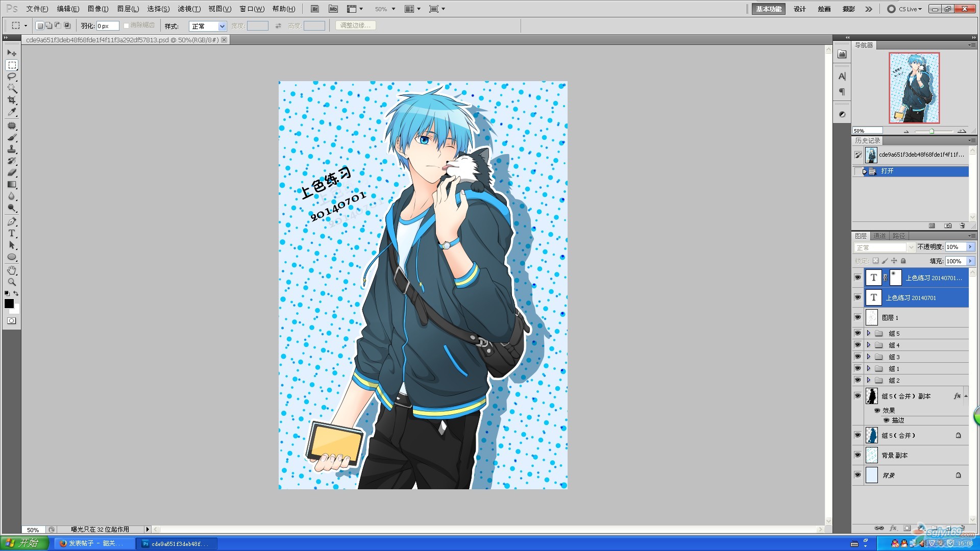Open the Windows 开始 start button
The width and height of the screenshot is (980, 551).
point(24,543)
